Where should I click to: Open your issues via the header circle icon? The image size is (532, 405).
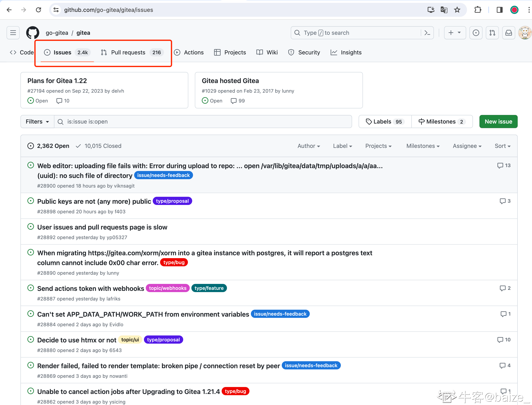(x=476, y=33)
